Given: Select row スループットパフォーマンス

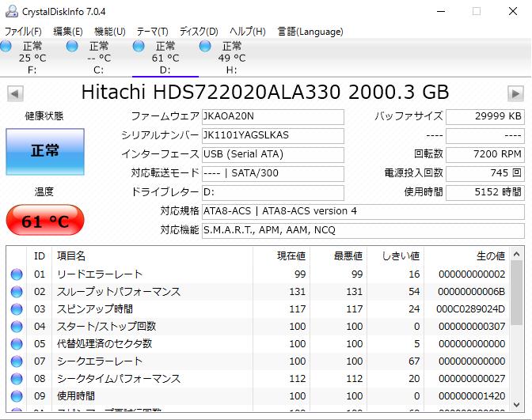Looking at the screenshot, I should 258,292.
